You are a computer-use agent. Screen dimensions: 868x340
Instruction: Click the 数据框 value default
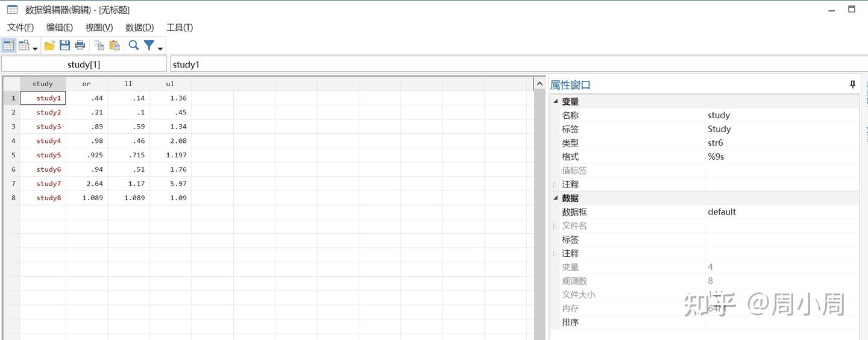click(x=782, y=212)
